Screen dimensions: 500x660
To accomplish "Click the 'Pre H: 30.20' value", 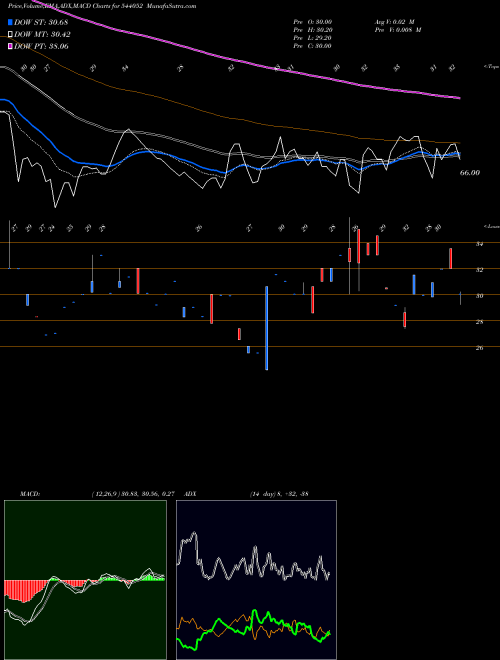I will coord(312,30).
